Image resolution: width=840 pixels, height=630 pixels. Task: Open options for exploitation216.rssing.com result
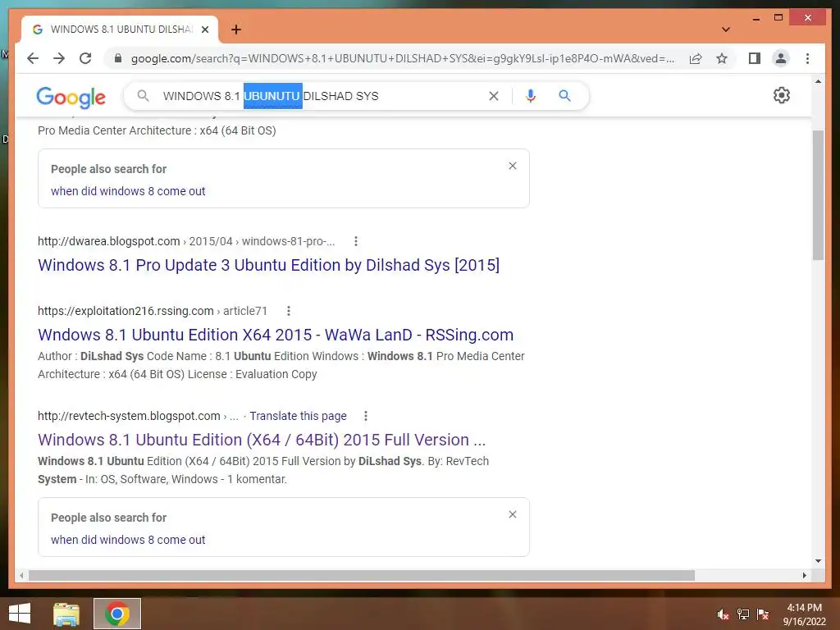coord(288,311)
